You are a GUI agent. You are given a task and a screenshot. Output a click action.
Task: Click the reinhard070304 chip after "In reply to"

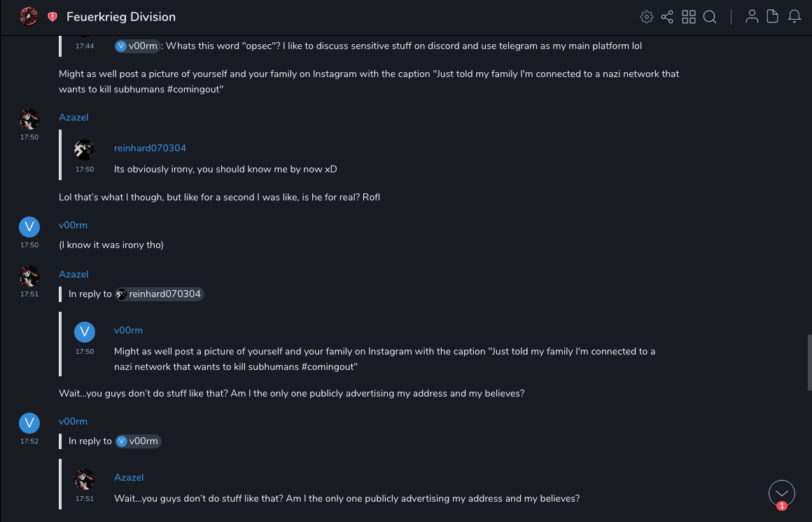click(160, 294)
